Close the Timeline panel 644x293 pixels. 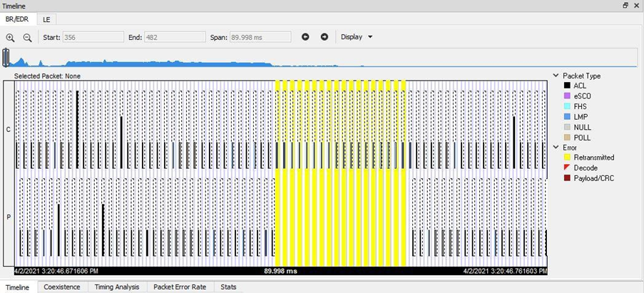[637, 5]
